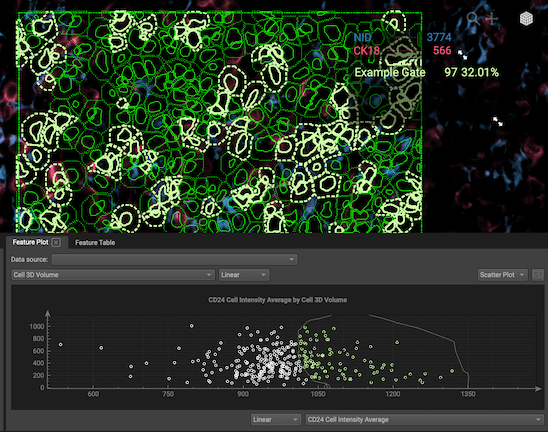Open the CD24 Cell Intensity Average dropdown
This screenshot has height=432, width=548.
(424, 419)
